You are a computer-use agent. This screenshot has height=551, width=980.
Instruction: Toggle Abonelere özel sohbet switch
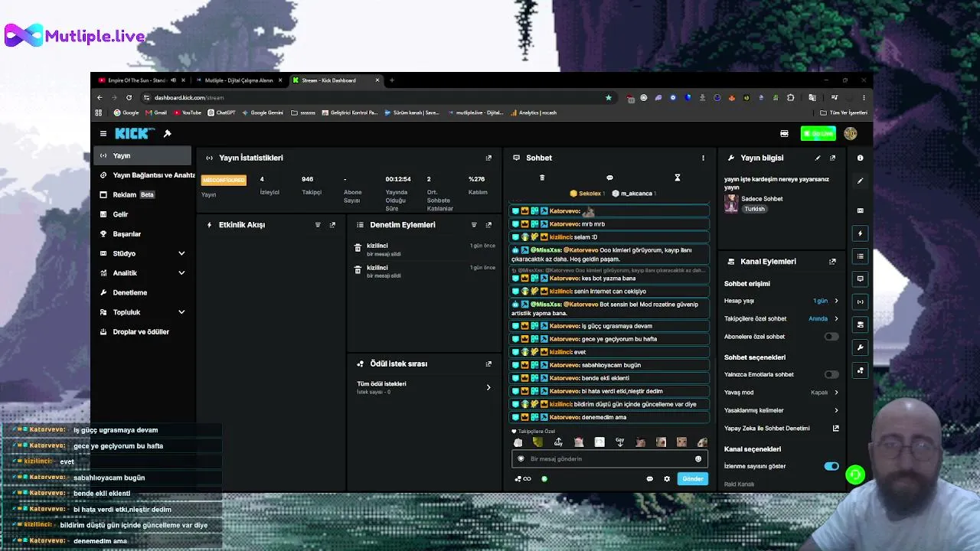click(831, 337)
